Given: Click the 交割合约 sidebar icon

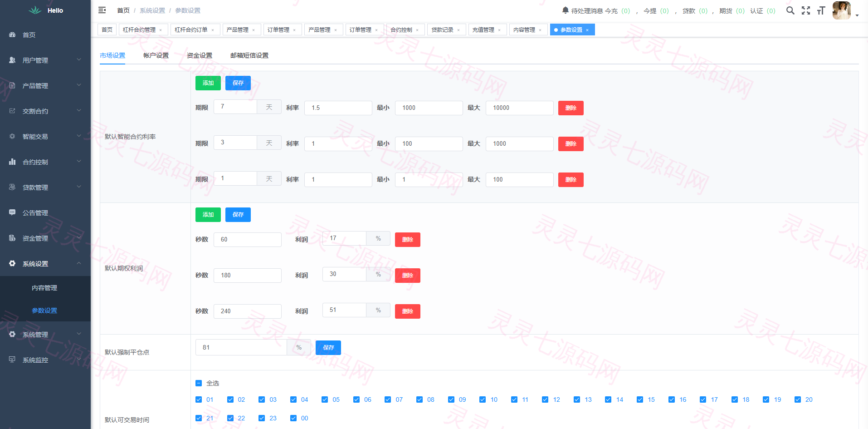Looking at the screenshot, I should (x=12, y=111).
